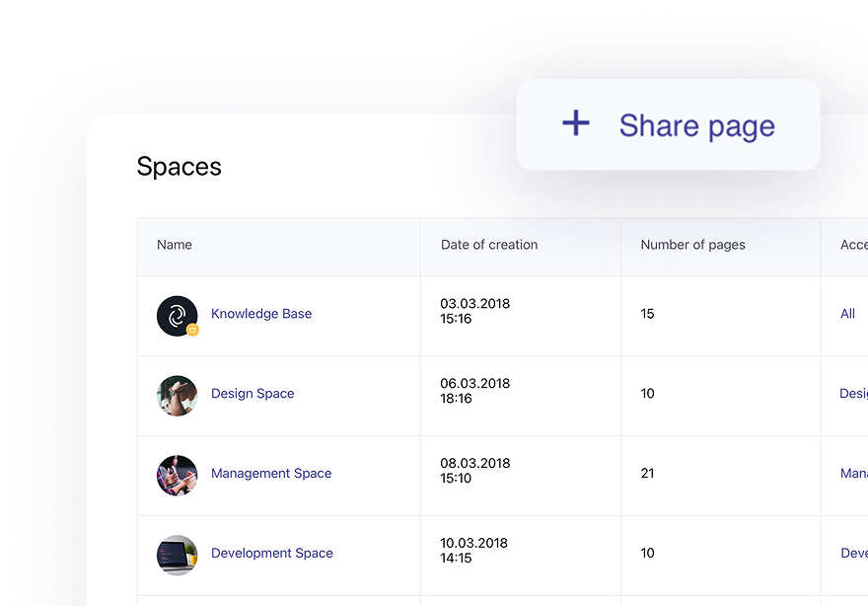Open the Development Space link
The width and height of the screenshot is (868, 606).
(x=272, y=554)
